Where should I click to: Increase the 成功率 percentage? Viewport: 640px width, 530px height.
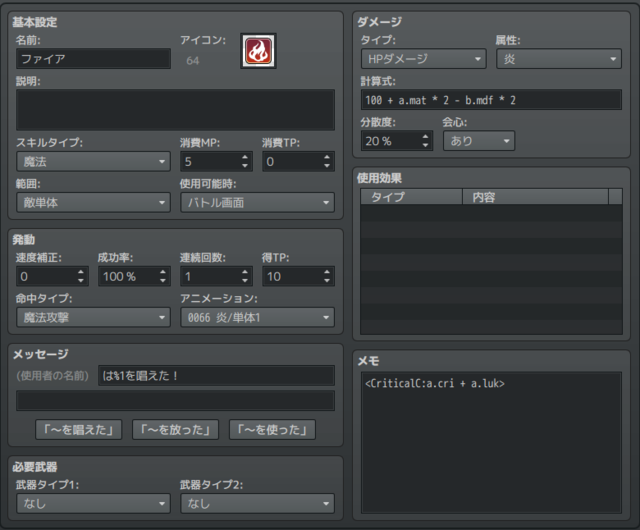[x=163, y=272]
